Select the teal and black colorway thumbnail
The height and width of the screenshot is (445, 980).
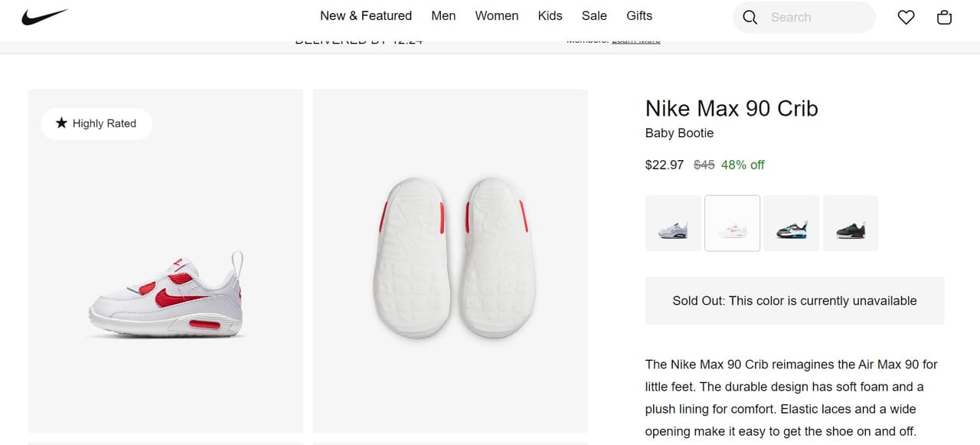(791, 223)
